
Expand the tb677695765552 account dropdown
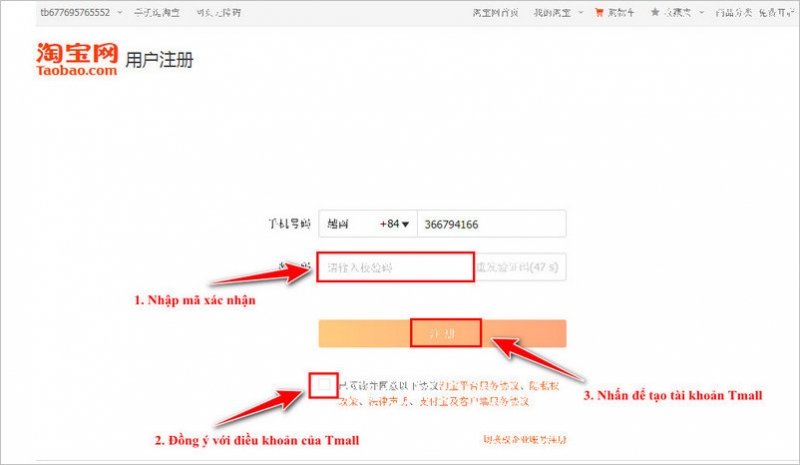point(120,12)
